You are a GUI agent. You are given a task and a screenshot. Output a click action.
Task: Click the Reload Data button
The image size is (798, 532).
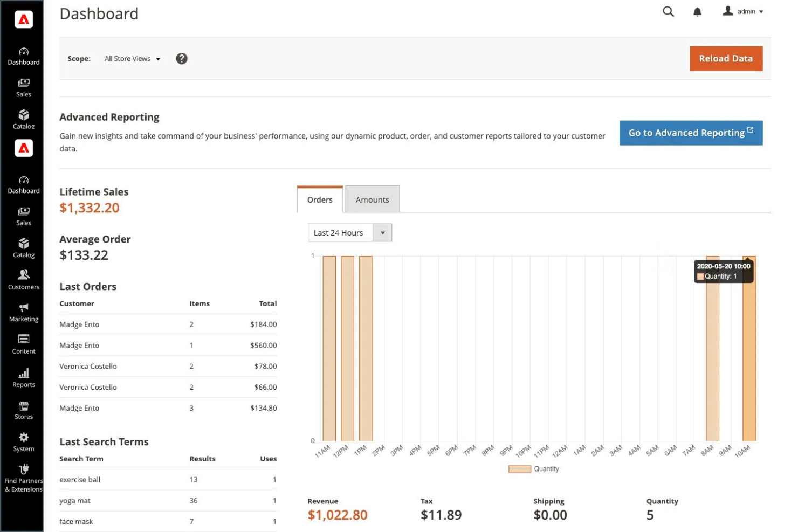point(726,58)
